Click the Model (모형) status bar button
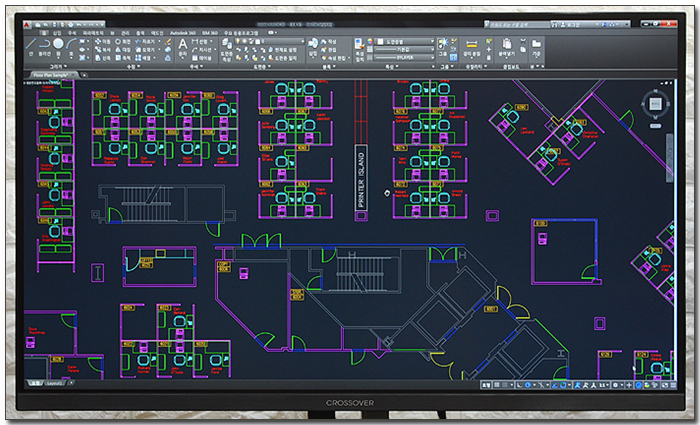Screen dimensions: 700x425 pyautogui.click(x=487, y=385)
